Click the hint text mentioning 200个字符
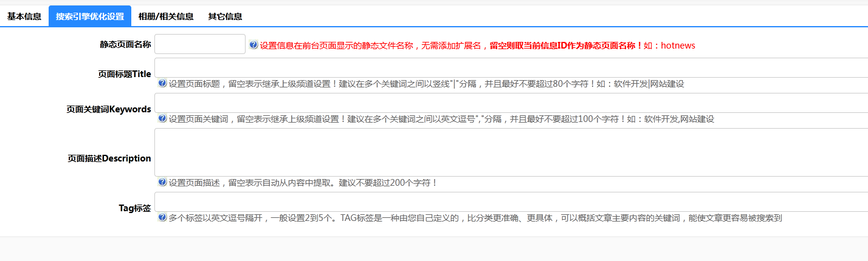 [303, 182]
